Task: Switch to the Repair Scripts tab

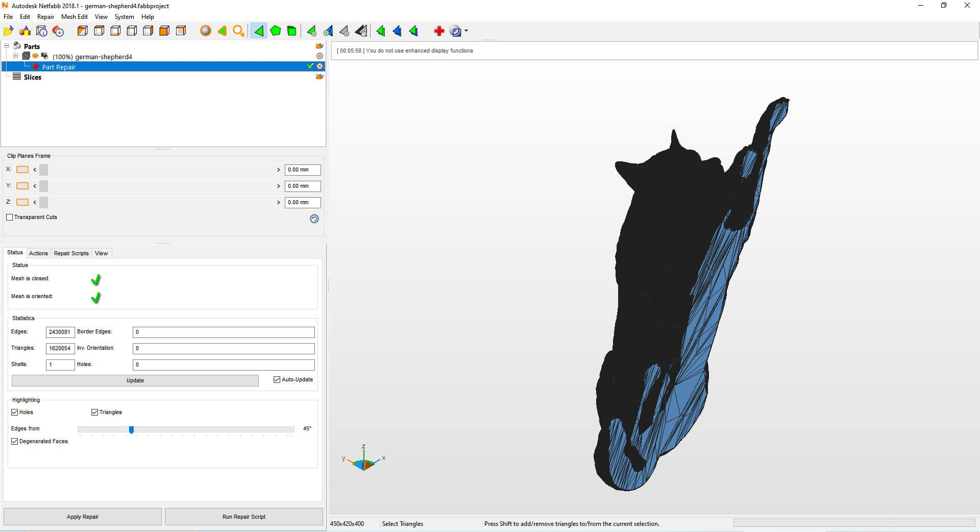Action: coord(71,253)
